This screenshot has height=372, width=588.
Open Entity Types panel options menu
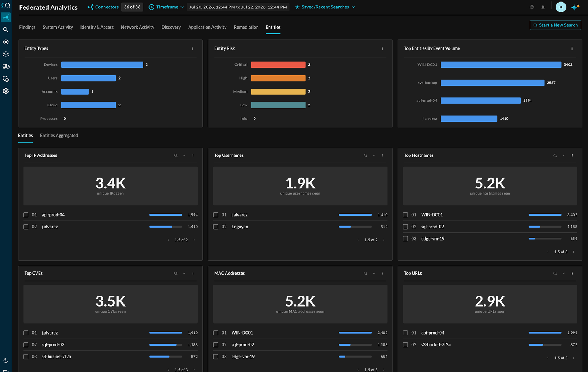193,48
